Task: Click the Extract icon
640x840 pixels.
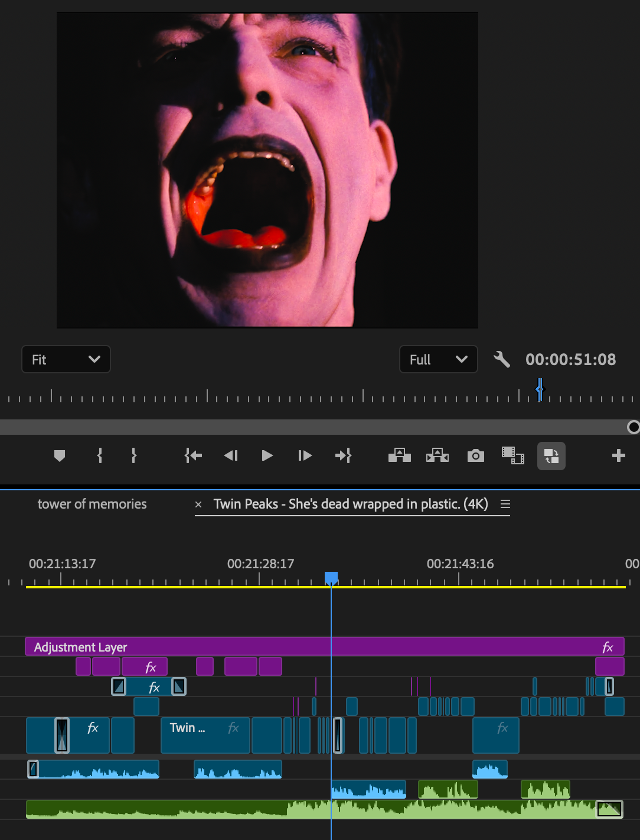Action: [x=437, y=455]
